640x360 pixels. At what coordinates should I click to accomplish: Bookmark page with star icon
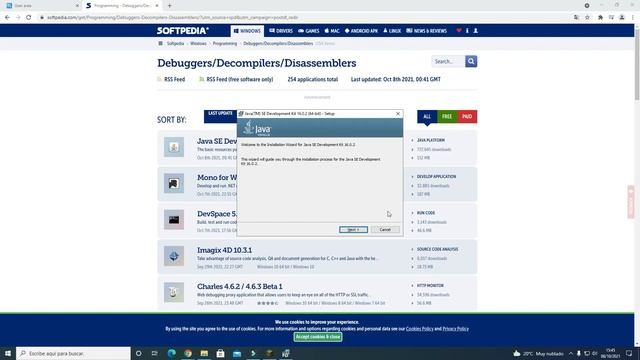587,18
